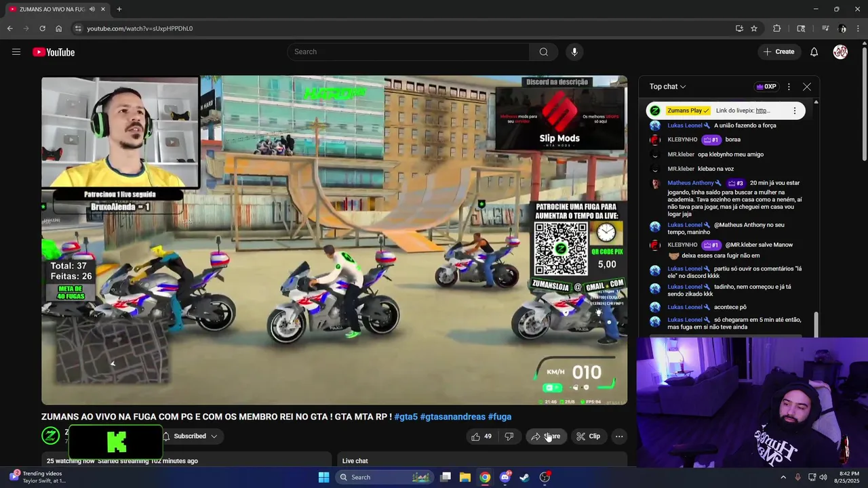Like the video with thumbs up

coord(481,436)
